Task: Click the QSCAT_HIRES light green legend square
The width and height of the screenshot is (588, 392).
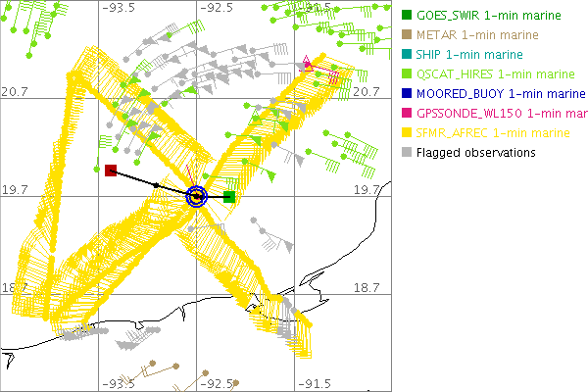Action: [407, 74]
